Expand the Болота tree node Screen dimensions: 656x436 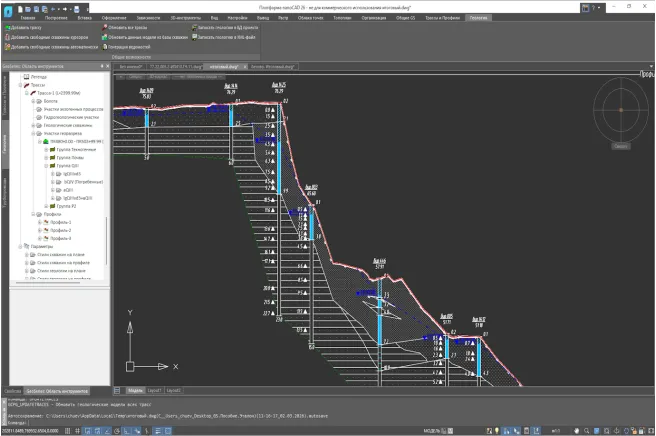point(35,102)
